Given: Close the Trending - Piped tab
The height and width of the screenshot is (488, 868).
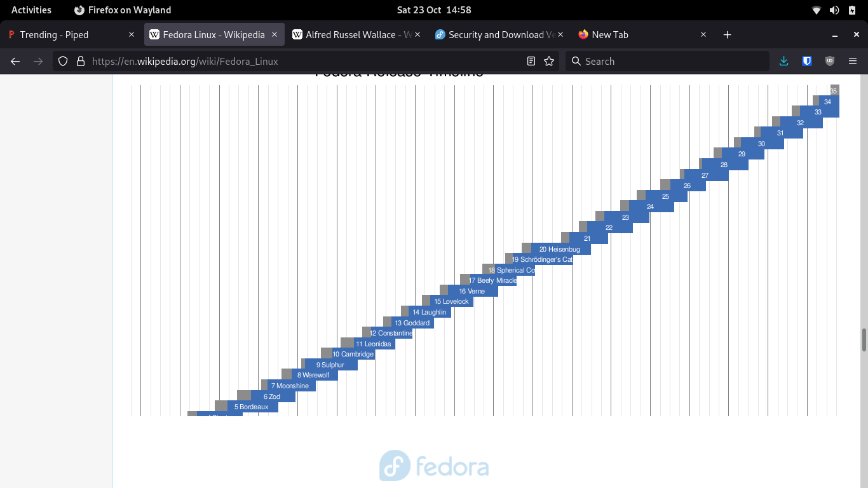Looking at the screenshot, I should click(x=132, y=35).
